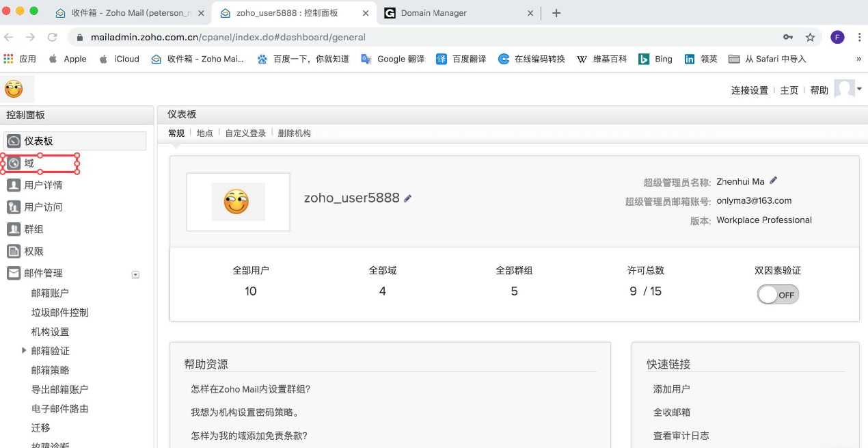Image resolution: width=868 pixels, height=448 pixels.
Task: Click the 用户详情 user details icon
Action: click(14, 185)
